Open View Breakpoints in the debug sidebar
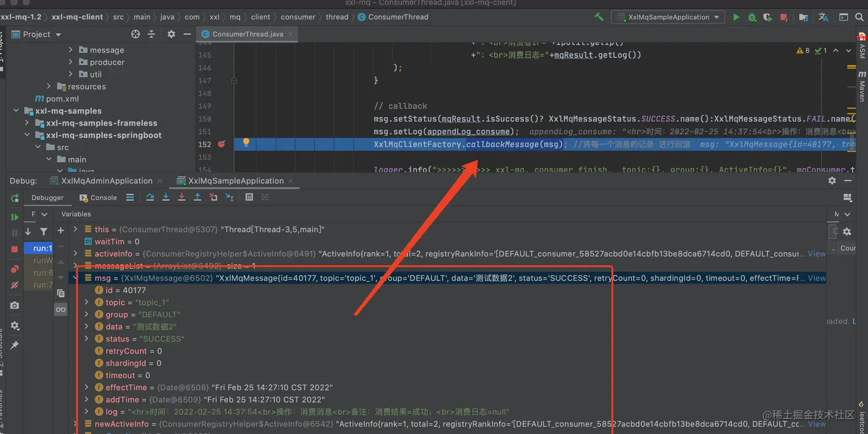Image resolution: width=868 pixels, height=434 pixels. [x=15, y=269]
